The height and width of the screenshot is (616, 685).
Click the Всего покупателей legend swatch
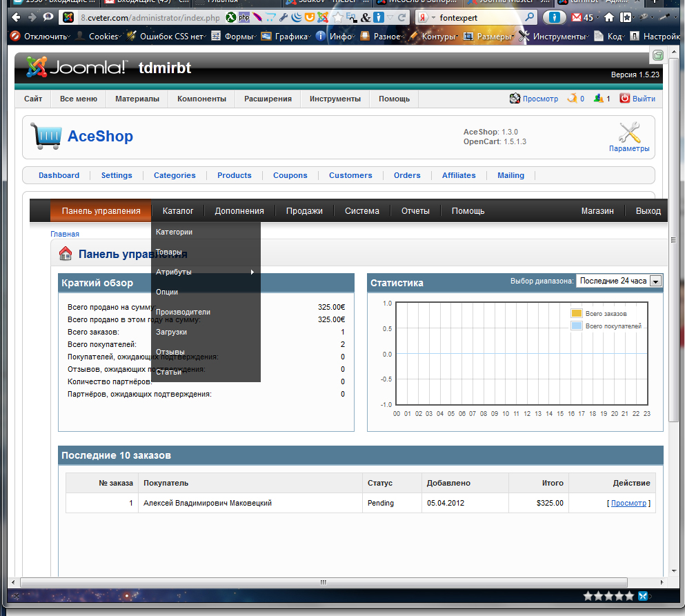click(577, 326)
